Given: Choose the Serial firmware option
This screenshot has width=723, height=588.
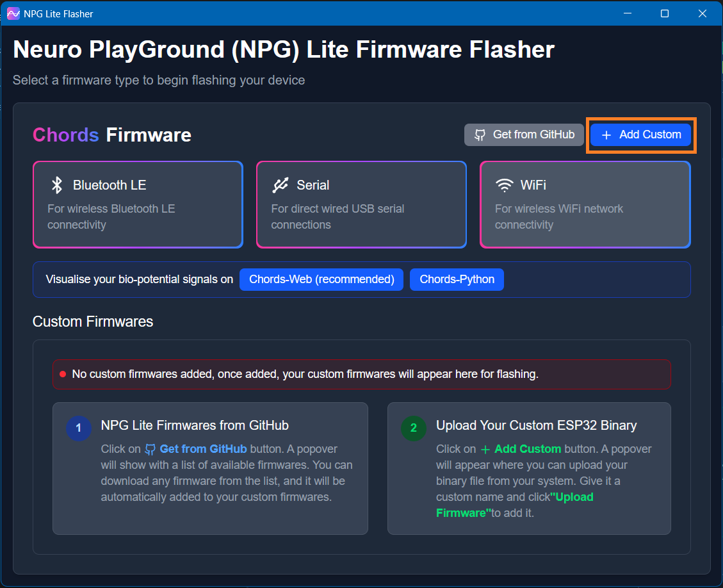Looking at the screenshot, I should click(x=361, y=204).
